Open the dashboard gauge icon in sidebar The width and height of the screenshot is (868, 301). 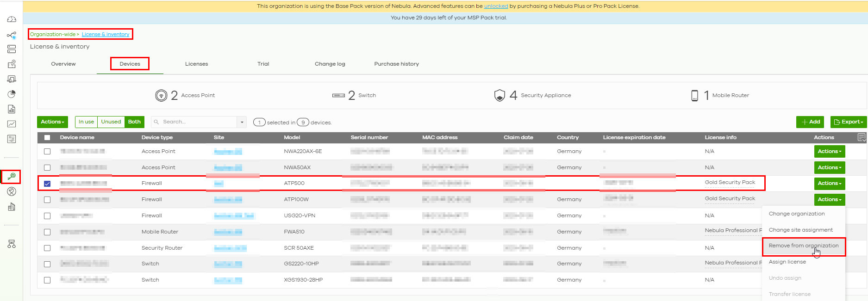(12, 19)
